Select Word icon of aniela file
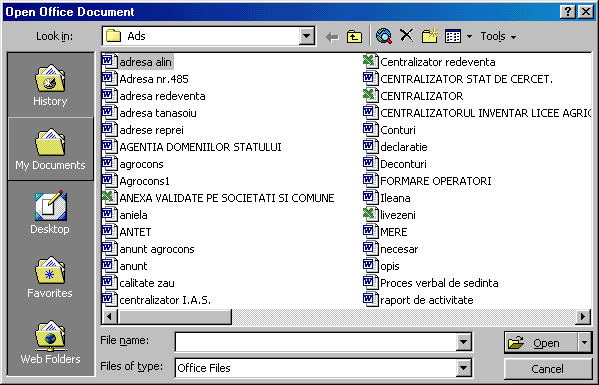This screenshot has height=385, width=599. [110, 215]
